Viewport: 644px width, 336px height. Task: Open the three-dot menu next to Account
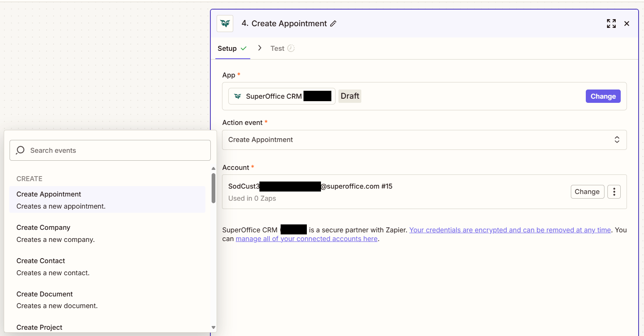(x=614, y=192)
